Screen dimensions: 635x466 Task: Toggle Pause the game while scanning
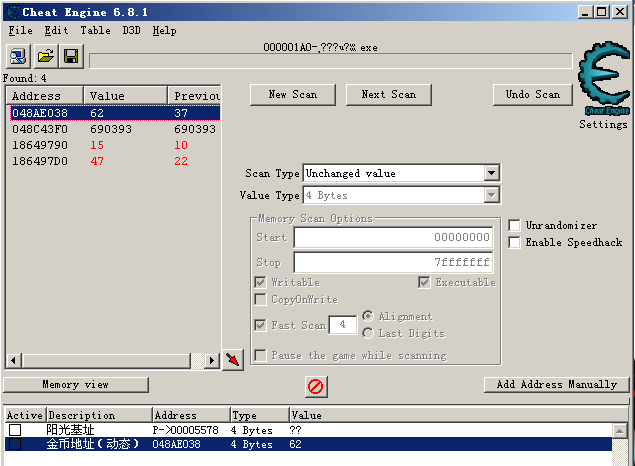pos(260,355)
